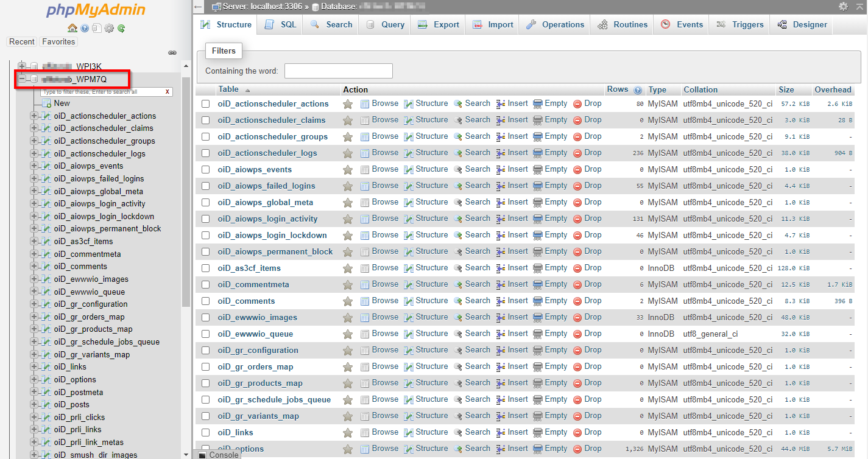Empty the oiD_ewwwio_images table

[550, 317]
